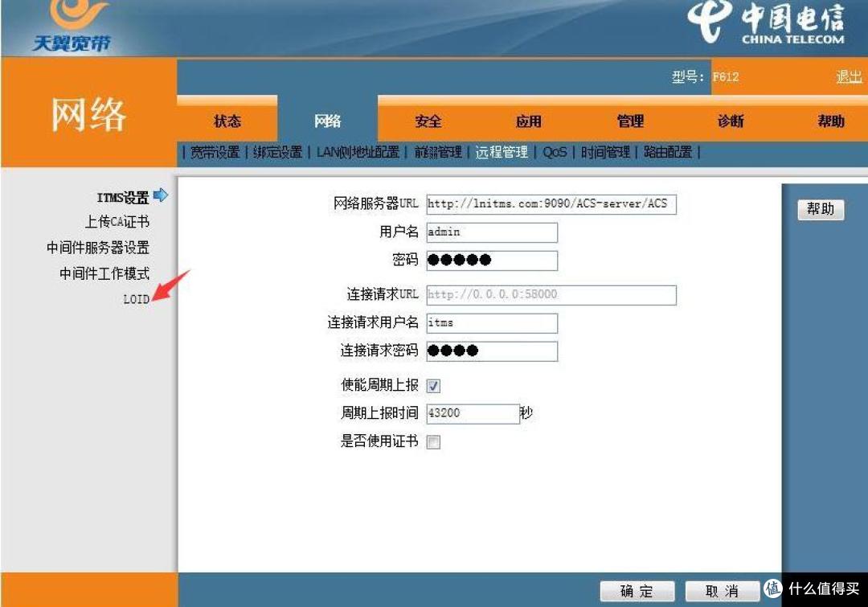
Task: Open the QoS submenu item
Action: pos(555,152)
